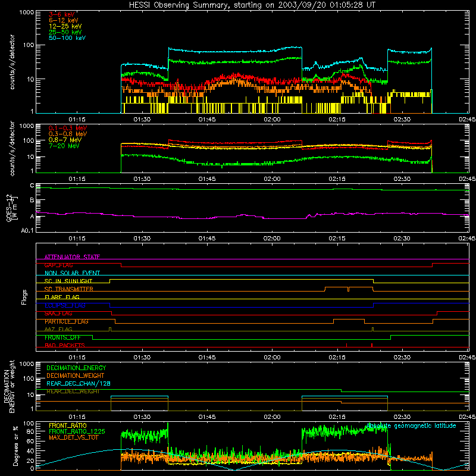Select the 25-50 keV legend label
The width and height of the screenshot is (476, 476).
(x=65, y=32)
